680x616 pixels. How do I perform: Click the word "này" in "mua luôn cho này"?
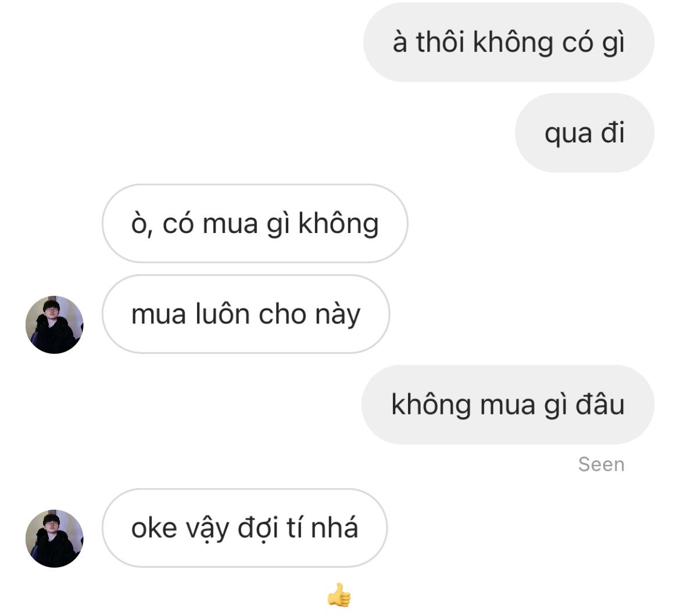[338, 315]
